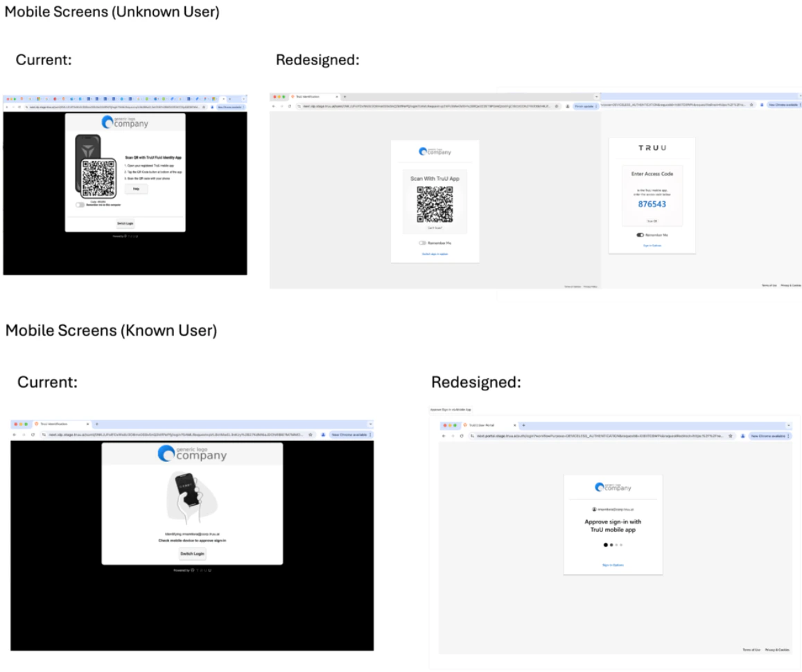This screenshot has height=672, width=802.
Task: Open new tab in current known-user browser
Action: click(x=96, y=424)
